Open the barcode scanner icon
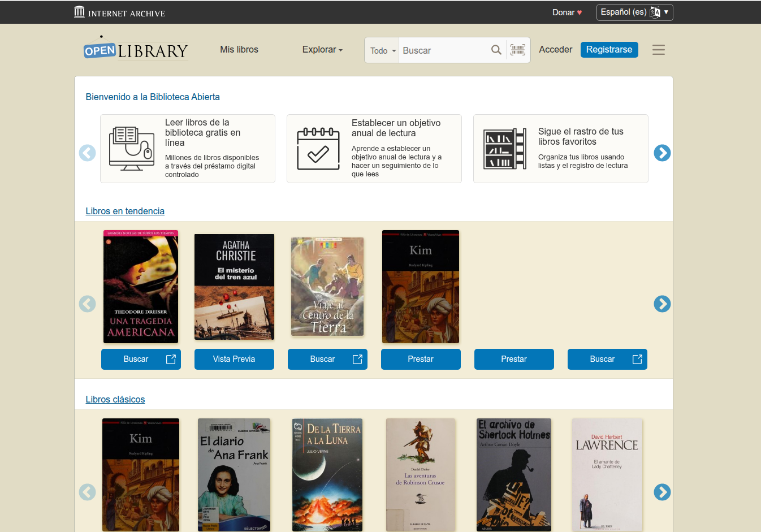Image resolution: width=761 pixels, height=532 pixels. coord(517,50)
